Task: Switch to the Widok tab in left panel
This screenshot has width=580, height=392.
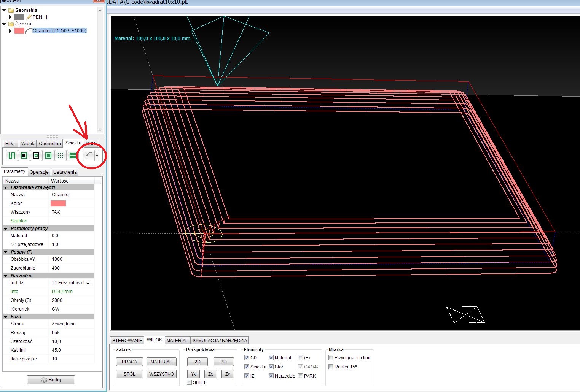Action: coord(28,143)
